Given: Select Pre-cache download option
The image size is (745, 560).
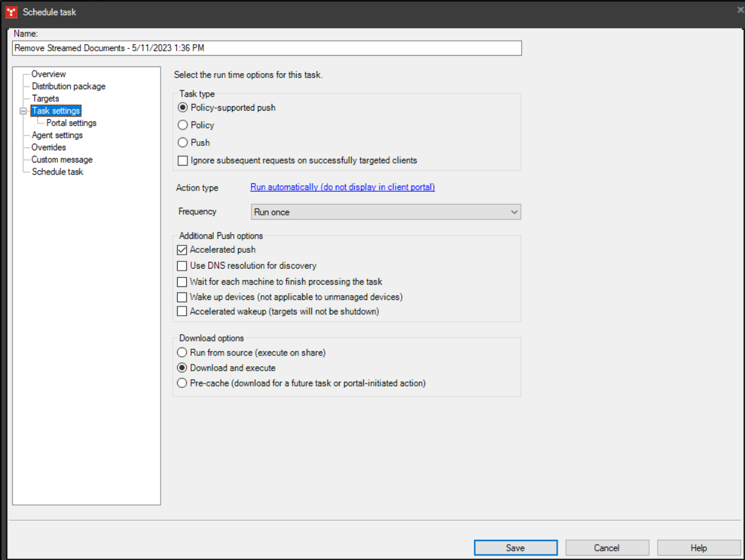Looking at the screenshot, I should coord(181,384).
